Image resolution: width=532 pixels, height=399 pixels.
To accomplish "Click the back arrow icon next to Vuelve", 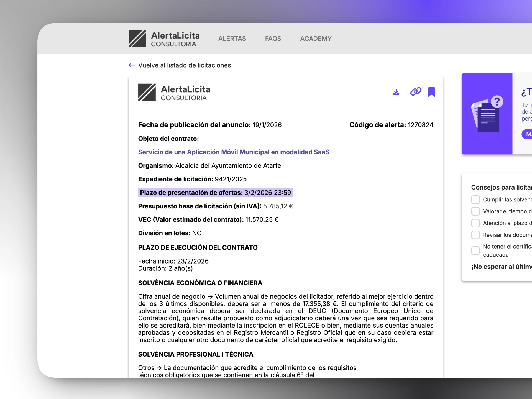I will 132,65.
